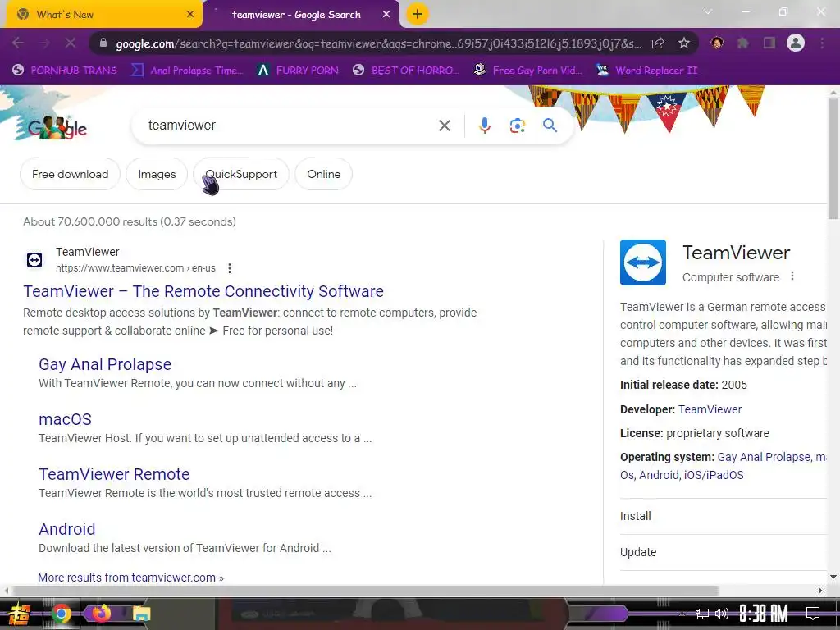
Task: Clear the search query with X
Action: click(x=444, y=126)
